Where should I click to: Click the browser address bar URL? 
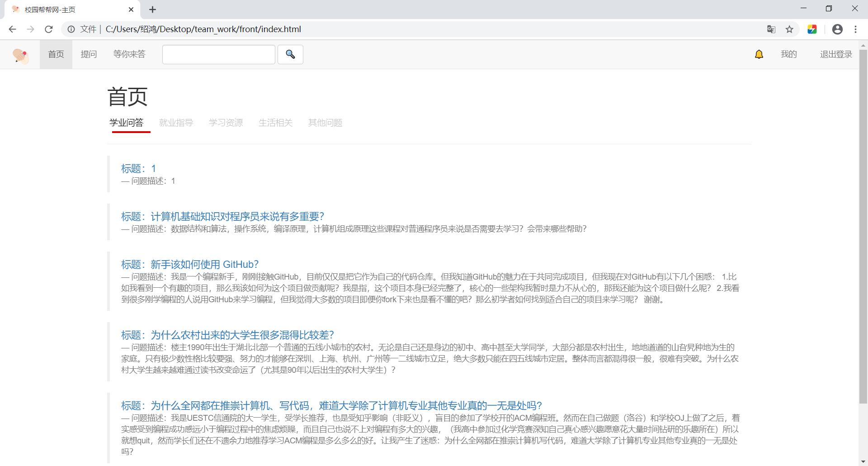(x=203, y=29)
